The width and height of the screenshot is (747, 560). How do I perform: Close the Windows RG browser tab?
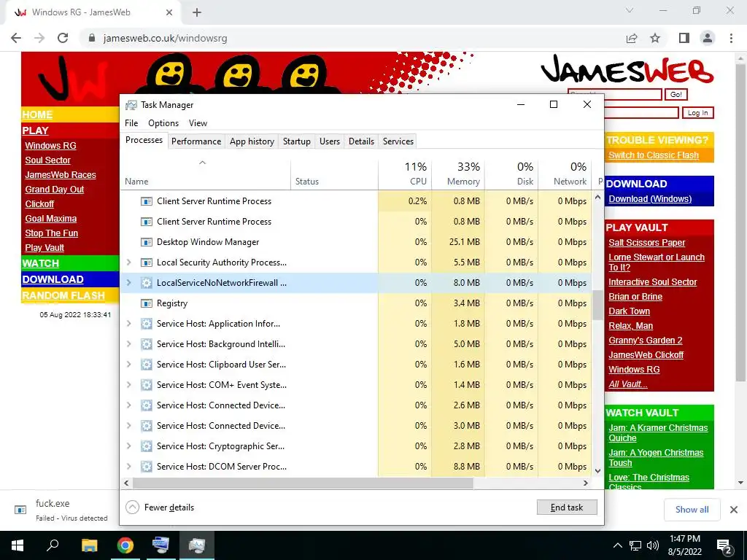tap(169, 12)
